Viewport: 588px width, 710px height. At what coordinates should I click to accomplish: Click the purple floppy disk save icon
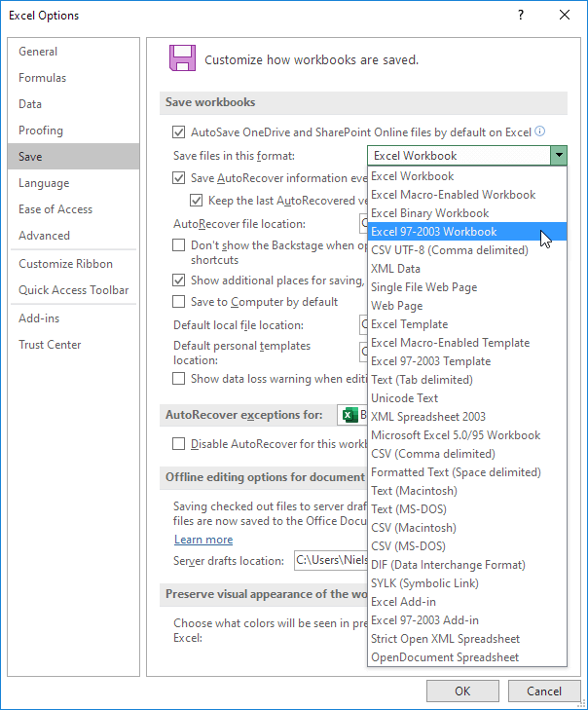pyautogui.click(x=181, y=58)
